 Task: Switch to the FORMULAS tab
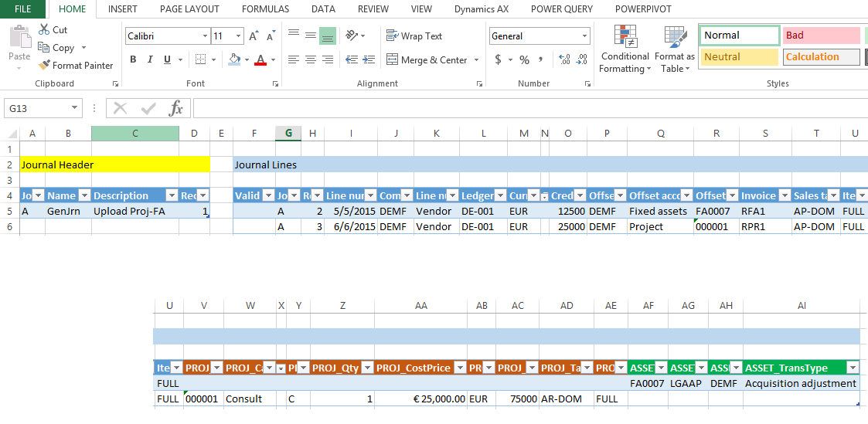(x=265, y=9)
